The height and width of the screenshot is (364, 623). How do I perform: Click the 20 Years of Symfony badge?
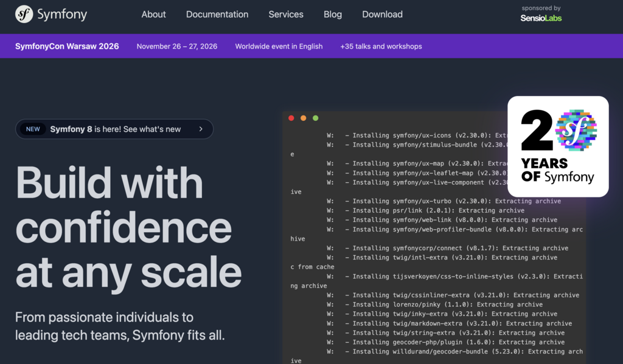[x=557, y=146]
